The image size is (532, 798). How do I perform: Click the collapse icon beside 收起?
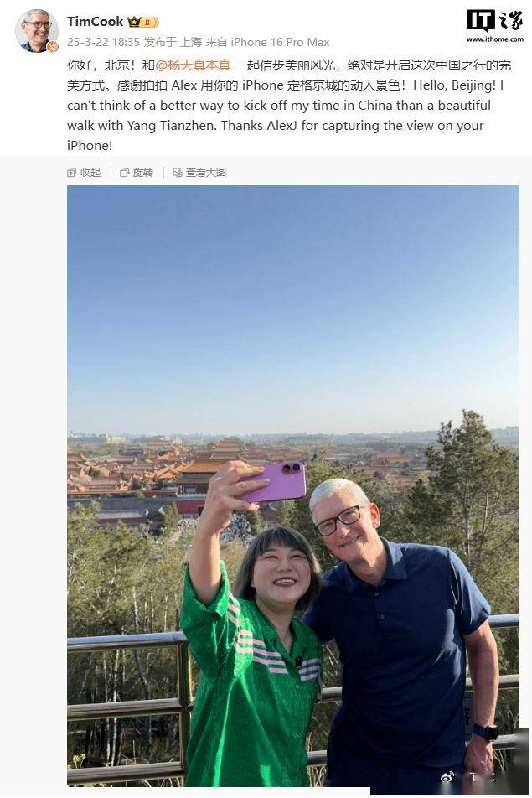point(71,173)
